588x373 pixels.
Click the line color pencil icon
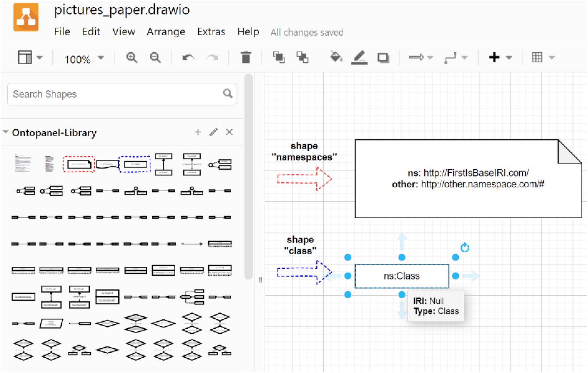click(x=359, y=58)
